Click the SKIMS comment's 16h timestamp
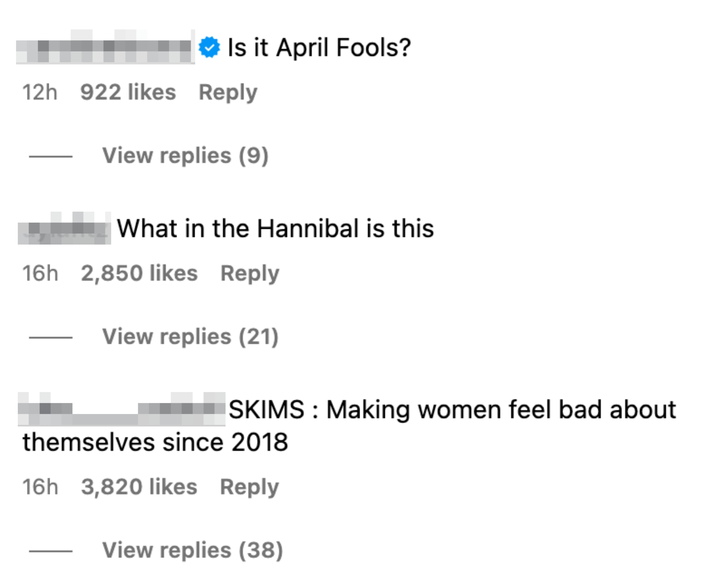 tap(40, 487)
